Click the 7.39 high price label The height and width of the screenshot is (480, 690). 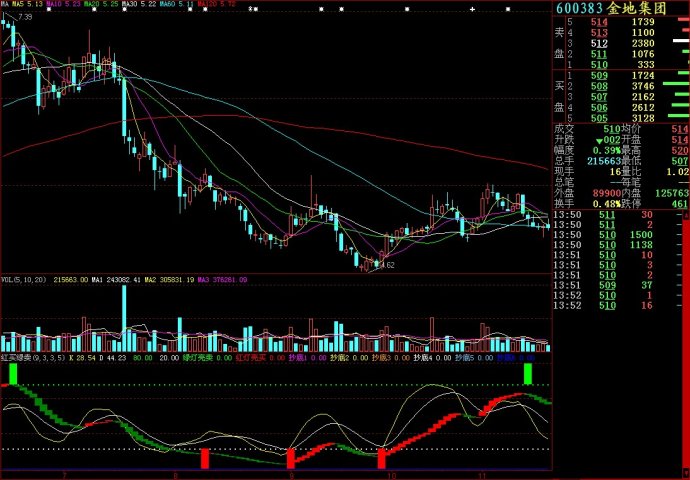26,17
